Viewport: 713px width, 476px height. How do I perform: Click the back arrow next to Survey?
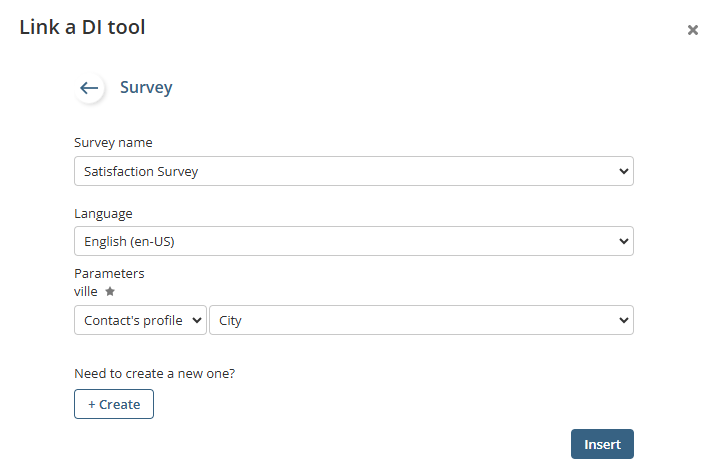coord(89,88)
